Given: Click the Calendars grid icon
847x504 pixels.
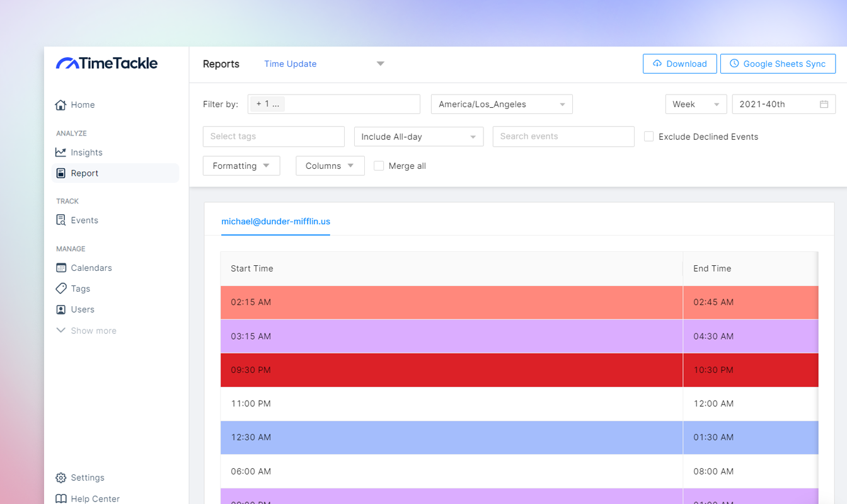Looking at the screenshot, I should tap(60, 268).
